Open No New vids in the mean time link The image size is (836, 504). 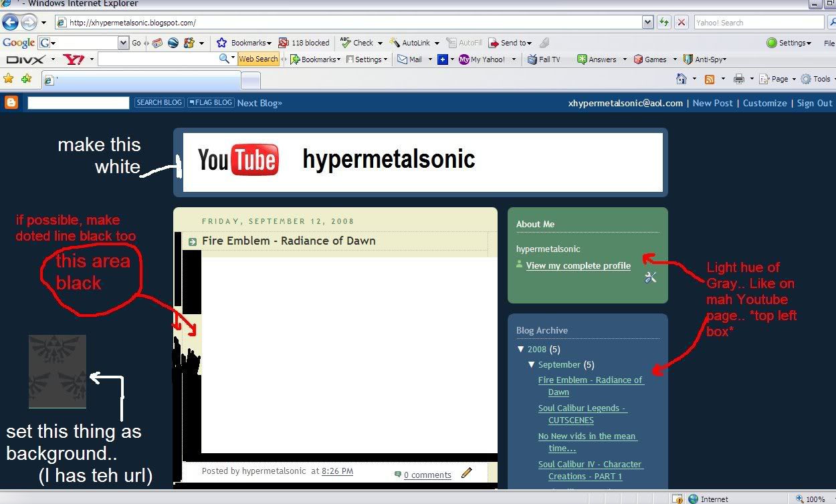588,442
